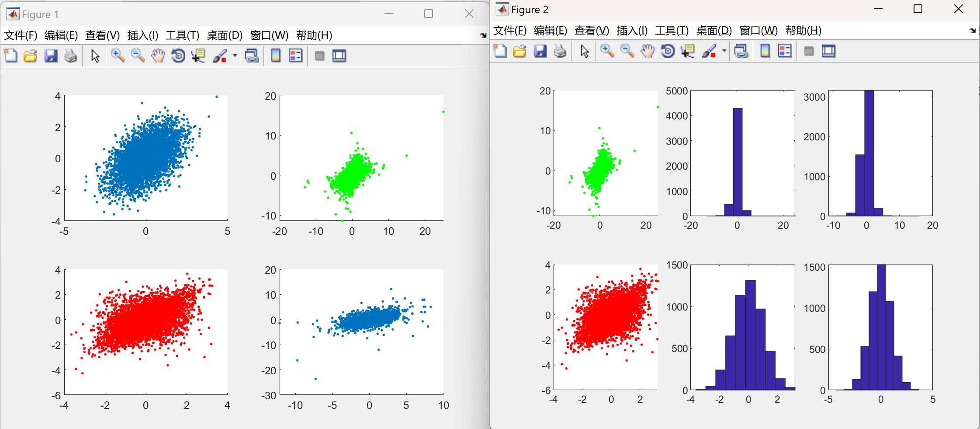
Task: Create a new figure from Figure 2 toolbar
Action: (x=499, y=51)
